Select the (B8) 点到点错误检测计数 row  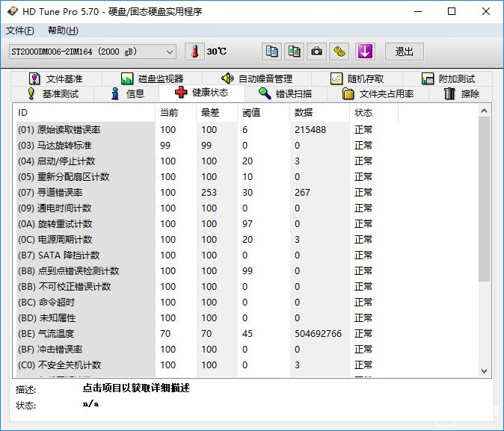coord(207,270)
